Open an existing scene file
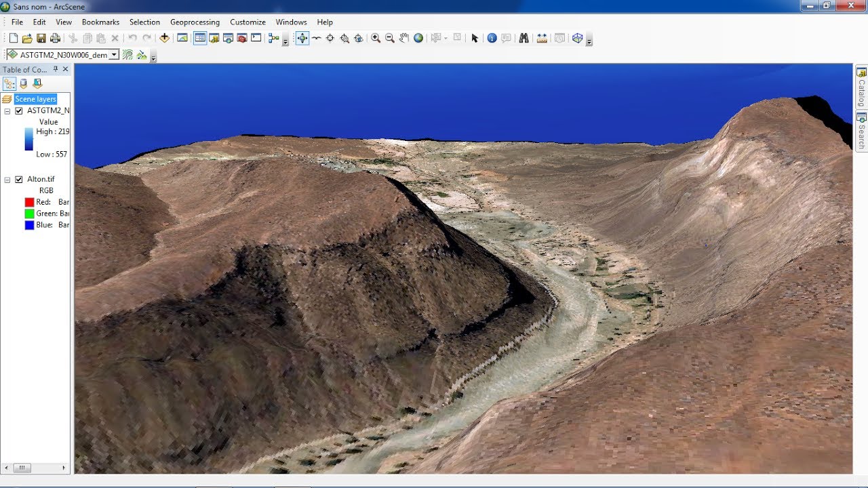This screenshot has height=488, width=868. [27, 39]
